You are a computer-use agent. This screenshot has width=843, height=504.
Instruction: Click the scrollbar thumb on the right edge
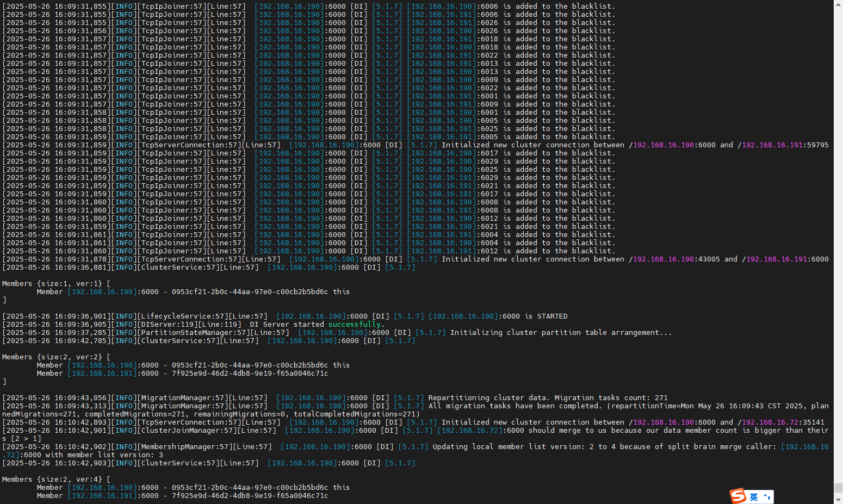point(839,488)
